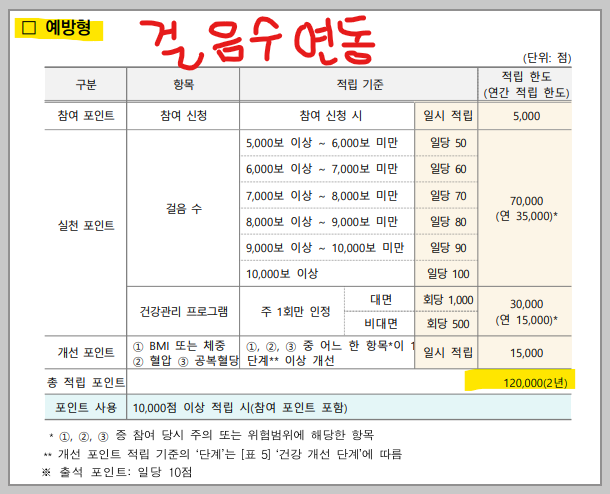Click the footnote mentioning [표 5] 건강 개선 단계

[x=223, y=454]
